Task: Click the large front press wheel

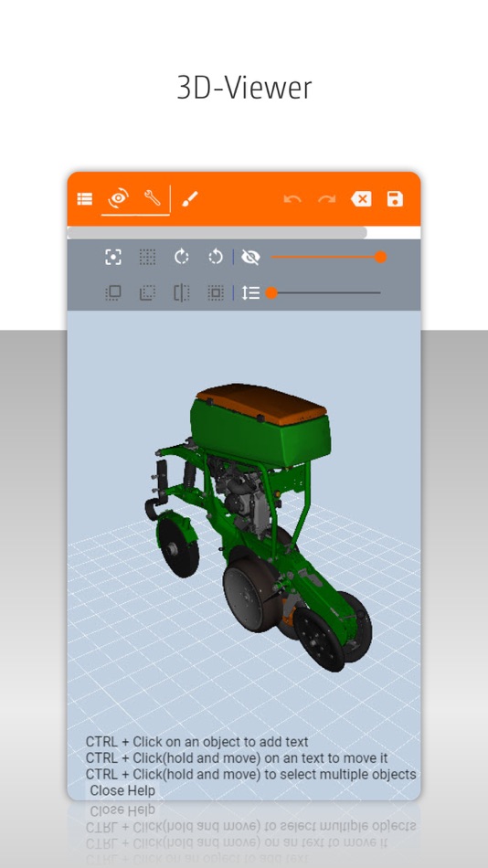Action: [251, 595]
